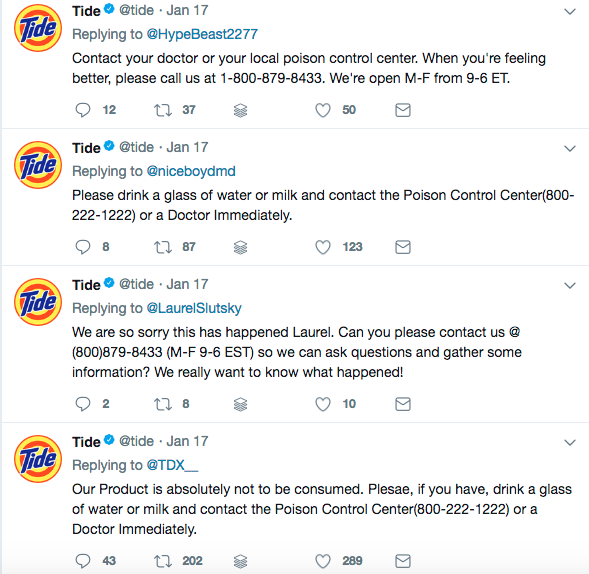Open the @HypeBeast2277 profile link
This screenshot has width=589, height=574.
pos(202,34)
